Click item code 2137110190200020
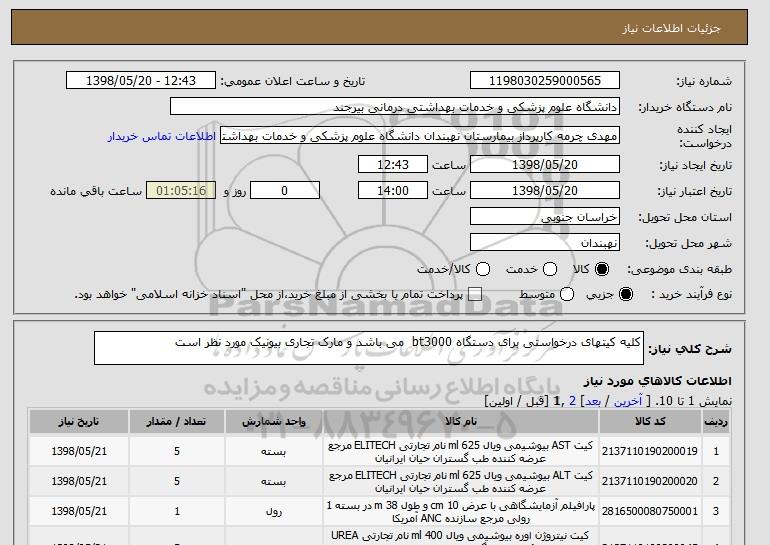Viewport: 770px width, 545px height. (x=650, y=481)
